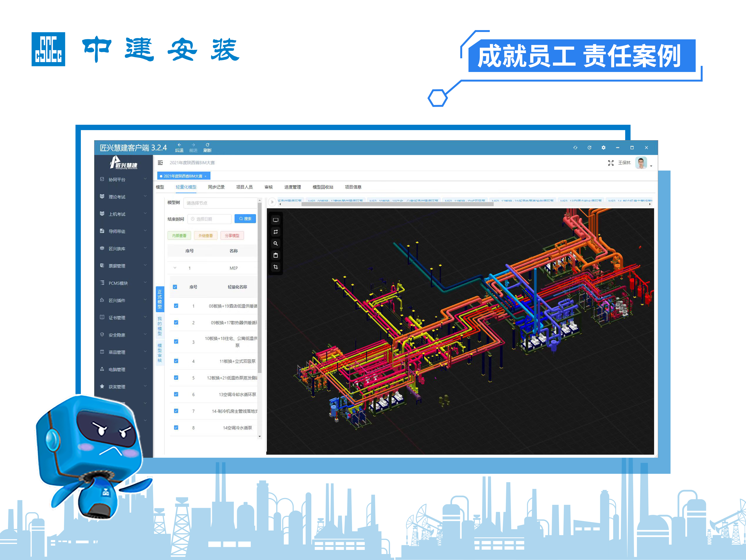Screen dimensions: 746x560
Task: Uncheck row 2 09板换+17散热器 checkbox
Action: click(176, 322)
